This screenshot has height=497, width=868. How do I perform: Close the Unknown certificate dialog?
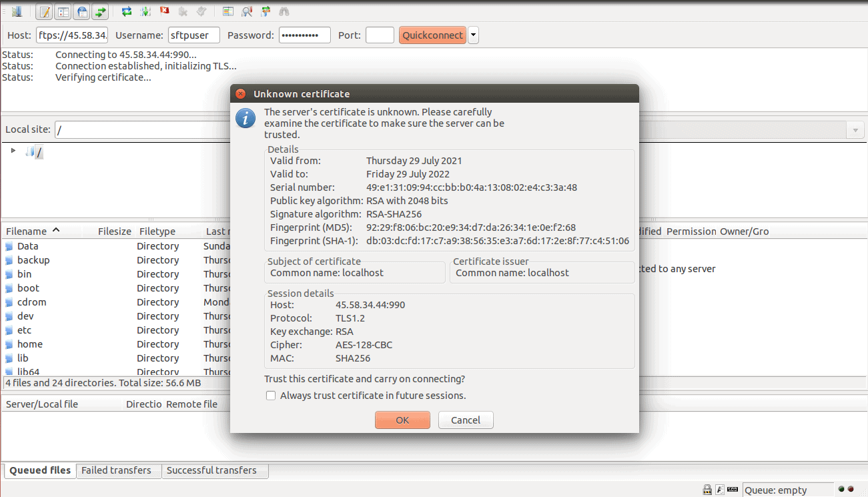(241, 94)
